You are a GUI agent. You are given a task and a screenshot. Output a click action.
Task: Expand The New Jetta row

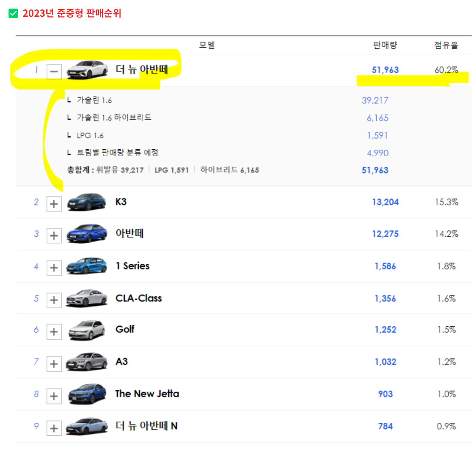pos(54,396)
